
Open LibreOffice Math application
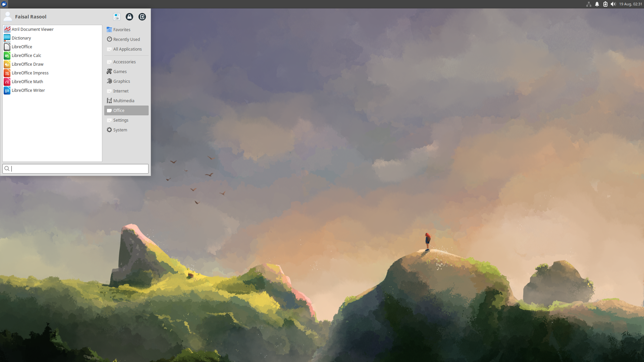coord(28,81)
